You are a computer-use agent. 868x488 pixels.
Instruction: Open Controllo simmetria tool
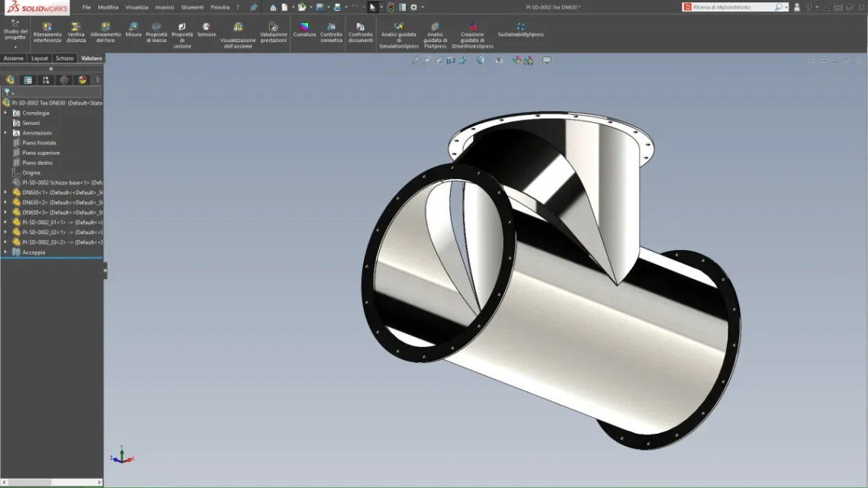pos(331,27)
